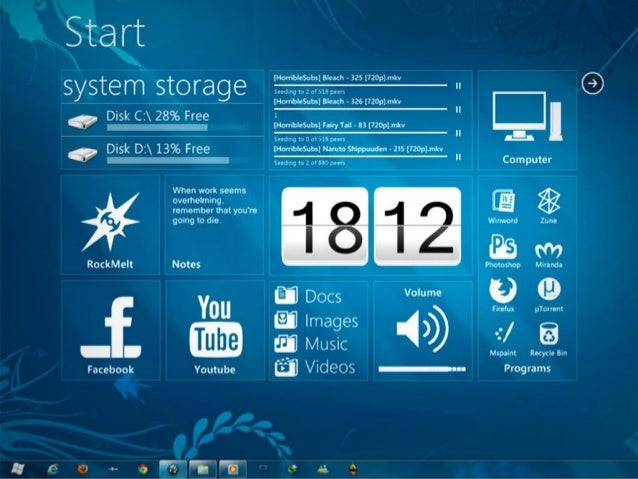The height and width of the screenshot is (479, 638).
Task: Open the Facebook tile
Action: [x=111, y=330]
